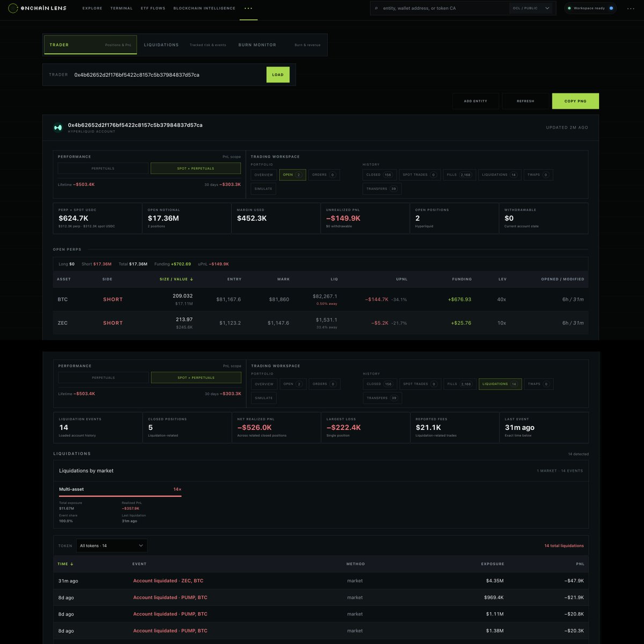Click the magnifier icon in the search bar
This screenshot has width=644, height=644.
(x=376, y=9)
